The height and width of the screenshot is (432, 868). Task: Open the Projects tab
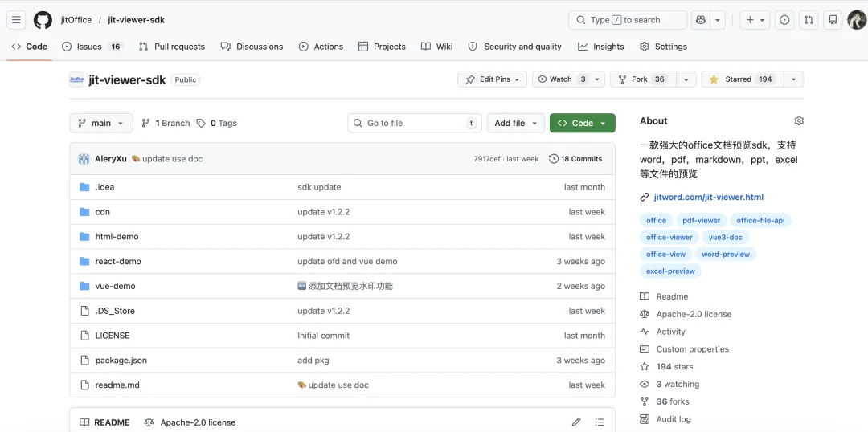[382, 47]
